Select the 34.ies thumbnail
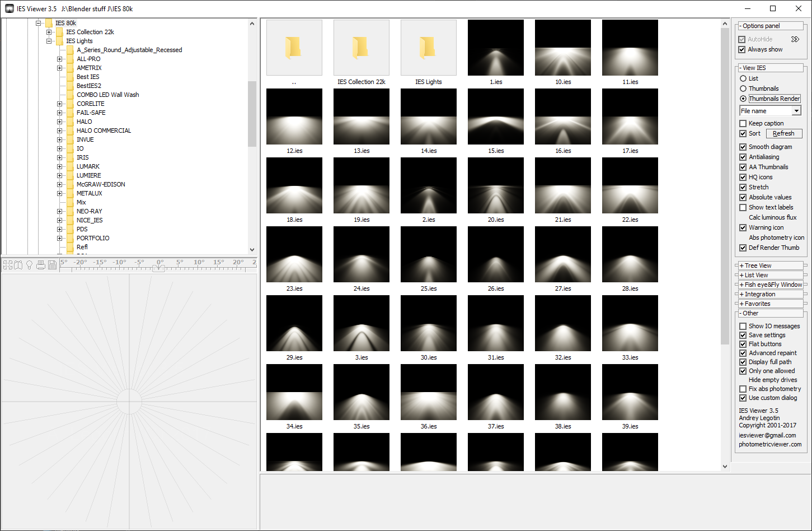Image resolution: width=812 pixels, height=531 pixels. (294, 392)
